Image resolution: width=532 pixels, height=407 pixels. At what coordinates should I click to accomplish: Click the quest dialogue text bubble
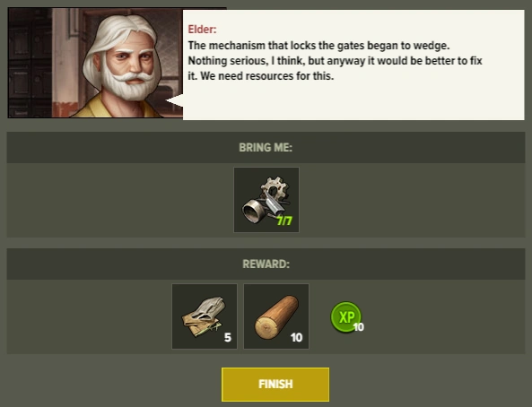(x=353, y=65)
